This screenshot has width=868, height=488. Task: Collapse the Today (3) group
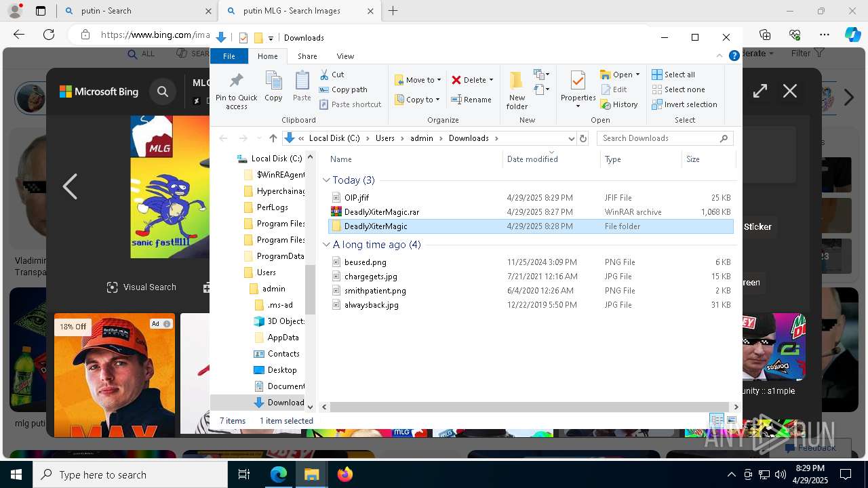326,180
